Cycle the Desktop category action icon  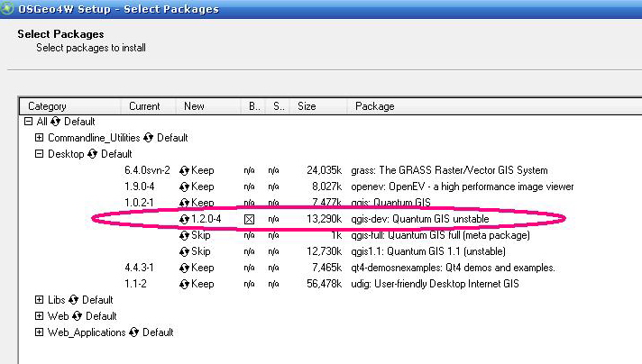(93, 154)
